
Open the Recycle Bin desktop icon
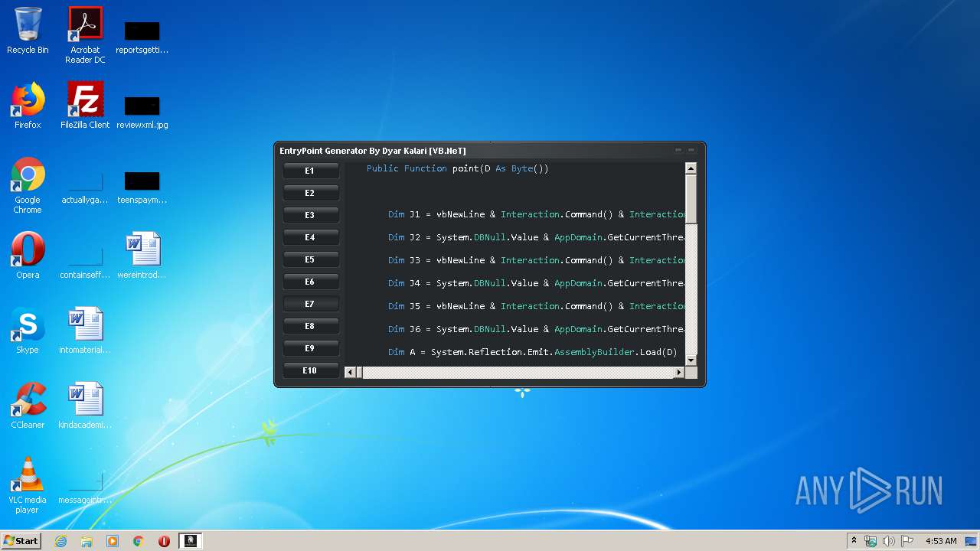point(28,31)
